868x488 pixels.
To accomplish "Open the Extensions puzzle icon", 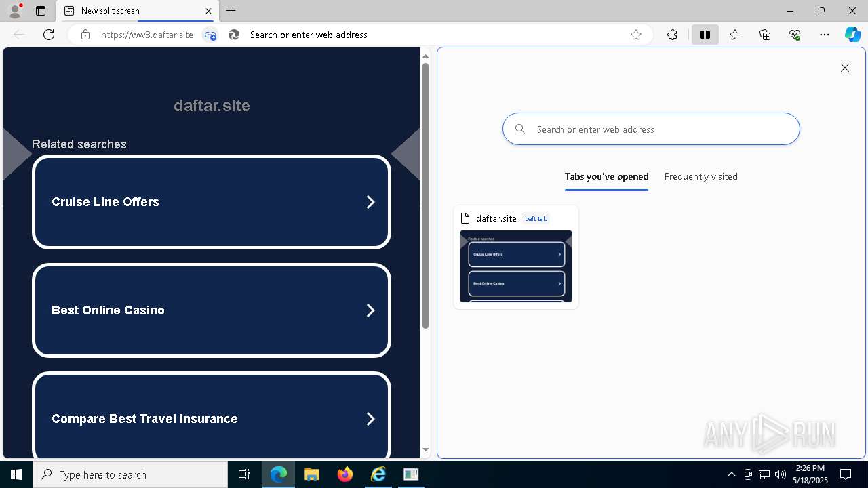I will 672,35.
